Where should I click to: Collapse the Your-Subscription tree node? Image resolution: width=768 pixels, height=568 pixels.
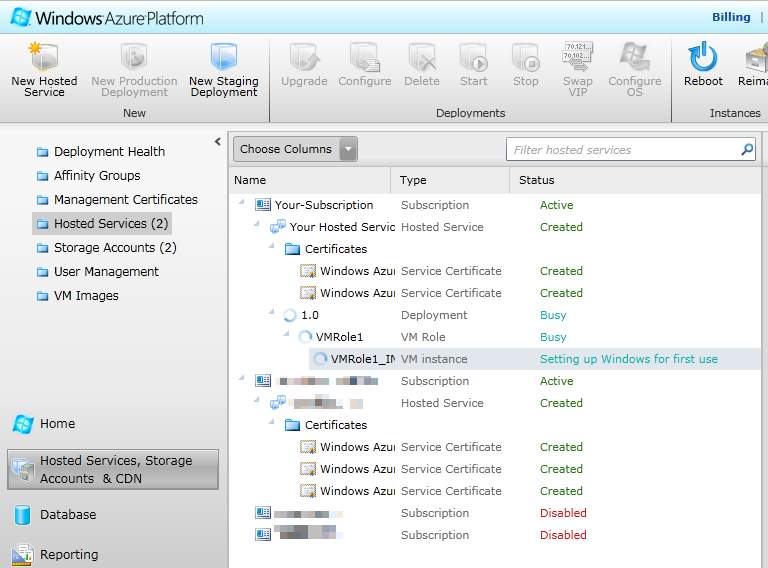click(242, 204)
